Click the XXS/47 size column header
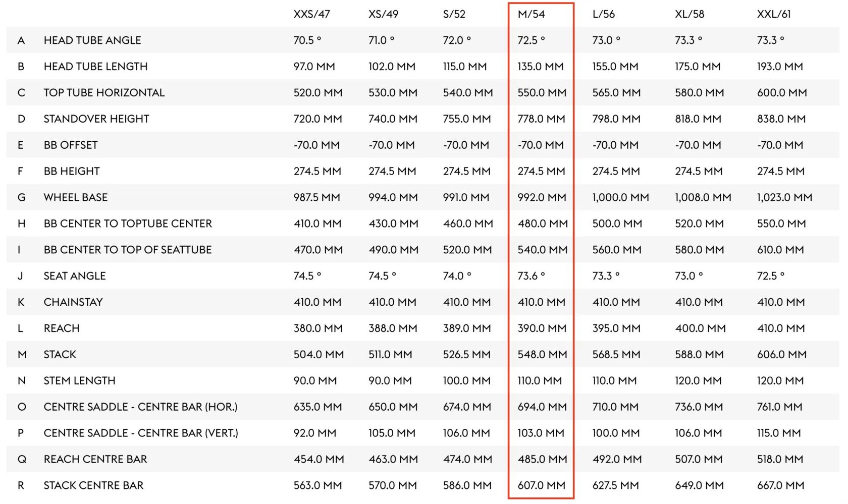This screenshot has width=848, height=504. [311, 14]
